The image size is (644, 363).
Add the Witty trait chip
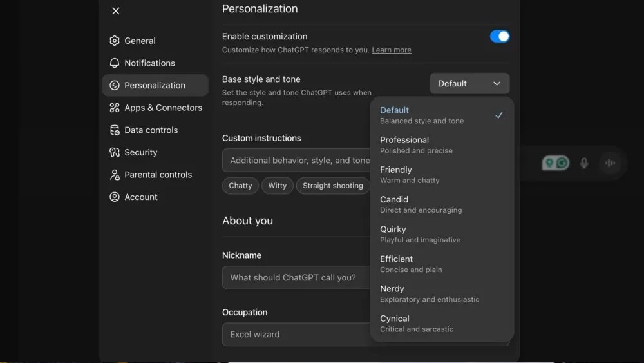[278, 186]
